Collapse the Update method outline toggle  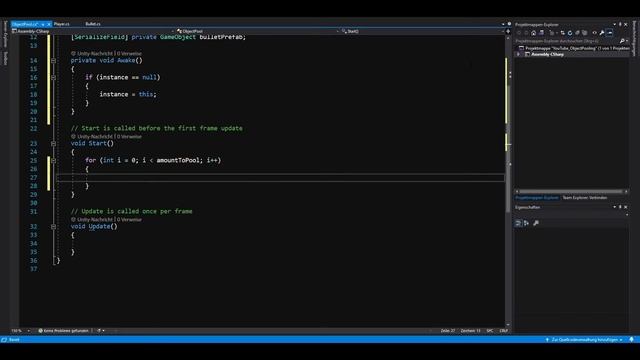tap(53, 227)
